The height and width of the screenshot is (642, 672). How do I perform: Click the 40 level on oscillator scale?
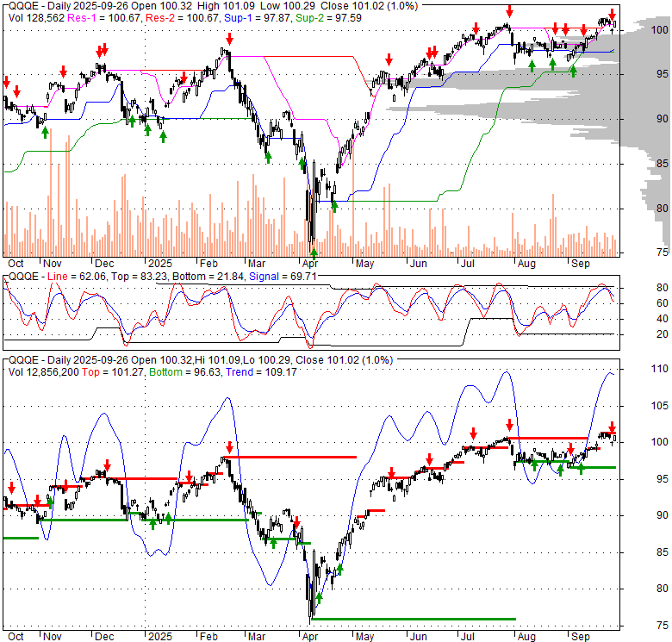(x=663, y=319)
